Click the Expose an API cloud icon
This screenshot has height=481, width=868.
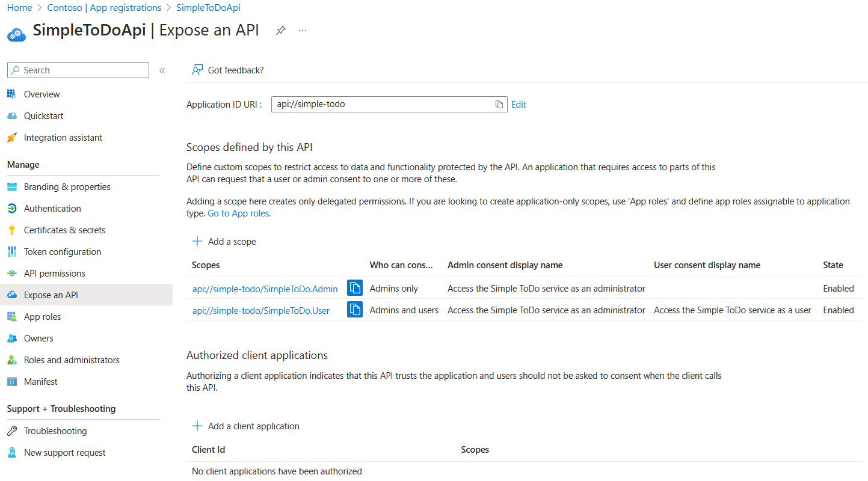point(12,295)
